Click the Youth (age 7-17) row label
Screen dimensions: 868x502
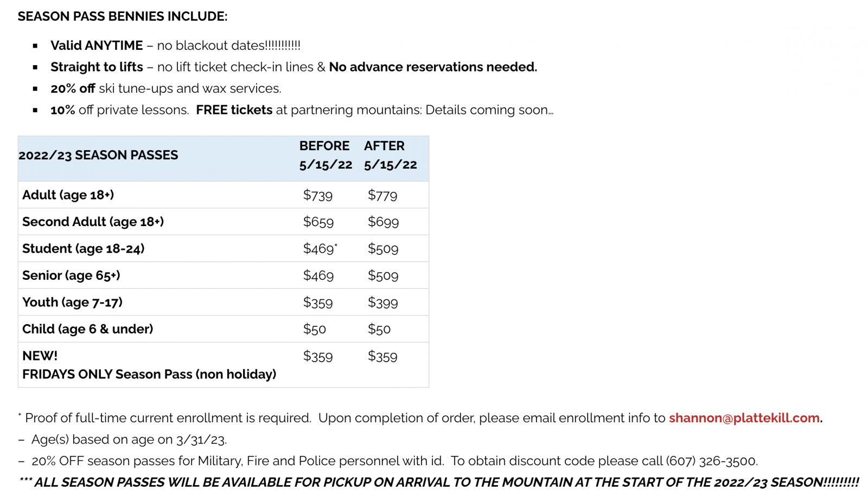[x=72, y=302]
